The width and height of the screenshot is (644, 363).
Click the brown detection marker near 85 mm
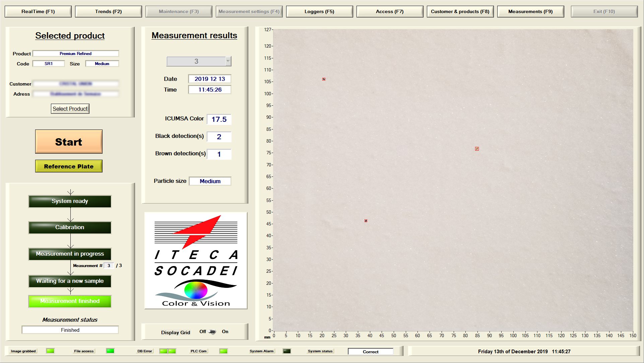pos(477,149)
